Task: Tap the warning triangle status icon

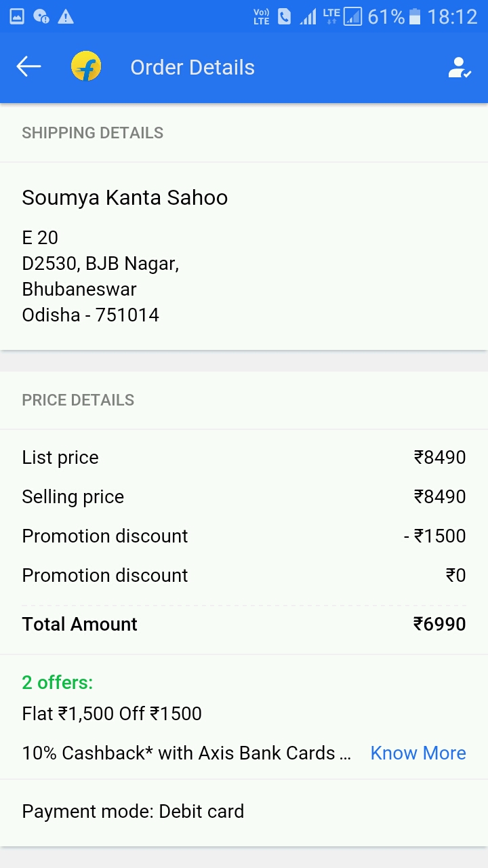Action: pos(66,16)
